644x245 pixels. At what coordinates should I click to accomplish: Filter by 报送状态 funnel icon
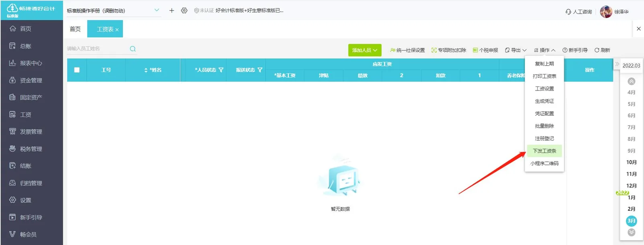click(260, 70)
